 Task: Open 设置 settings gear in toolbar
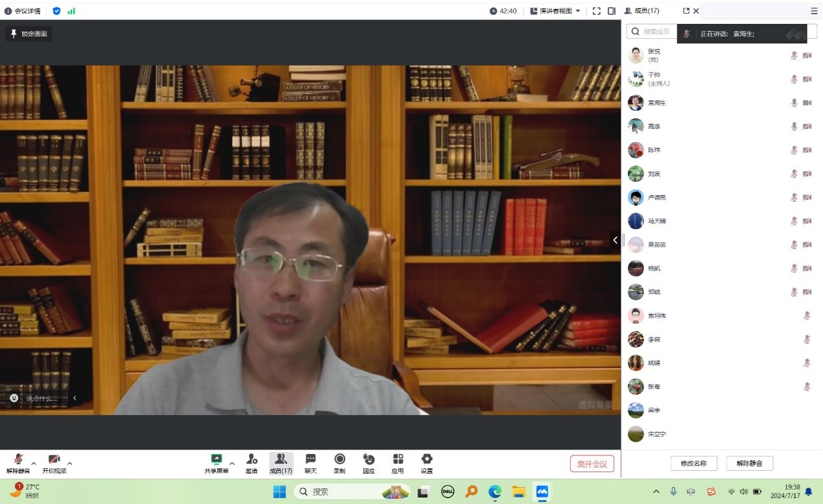click(x=427, y=459)
